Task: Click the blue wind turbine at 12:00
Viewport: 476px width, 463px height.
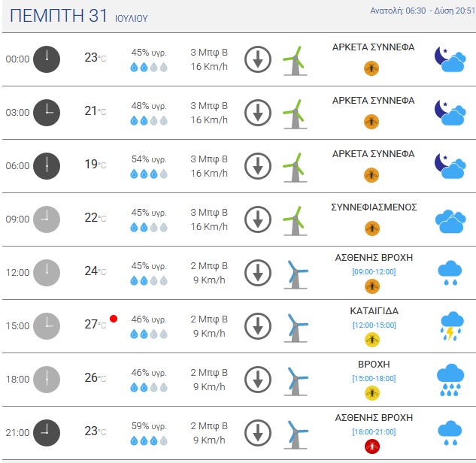Action: (296, 274)
